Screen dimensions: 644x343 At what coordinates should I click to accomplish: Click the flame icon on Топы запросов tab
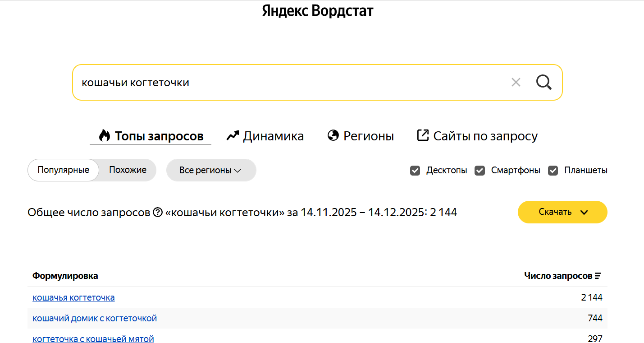104,135
